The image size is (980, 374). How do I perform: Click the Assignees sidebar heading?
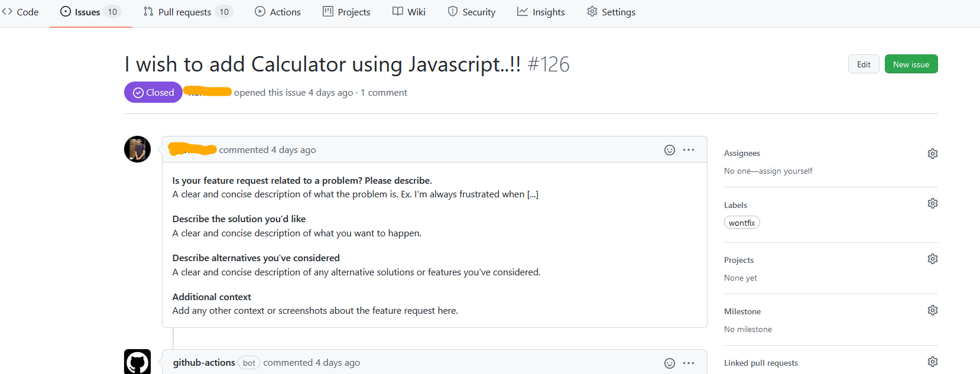(x=742, y=154)
